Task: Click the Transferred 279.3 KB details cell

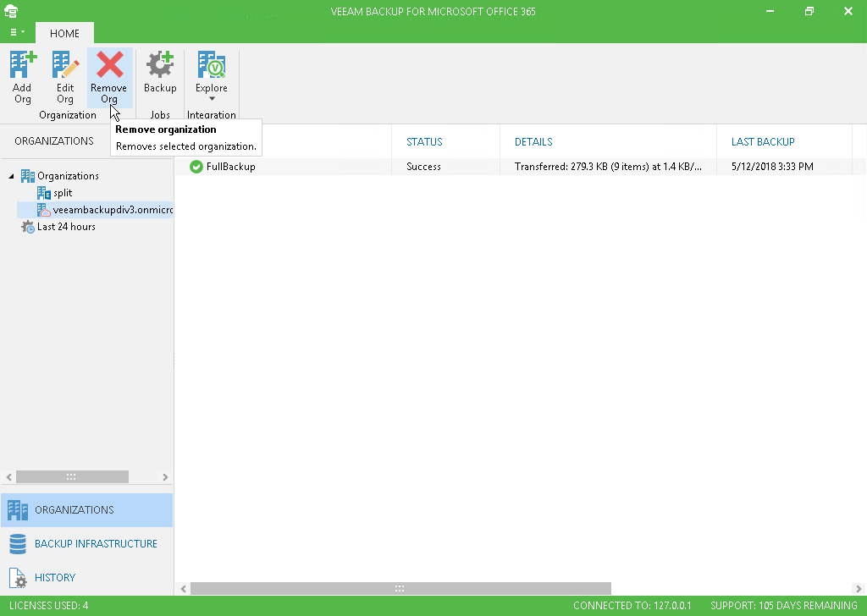Action: (x=608, y=167)
